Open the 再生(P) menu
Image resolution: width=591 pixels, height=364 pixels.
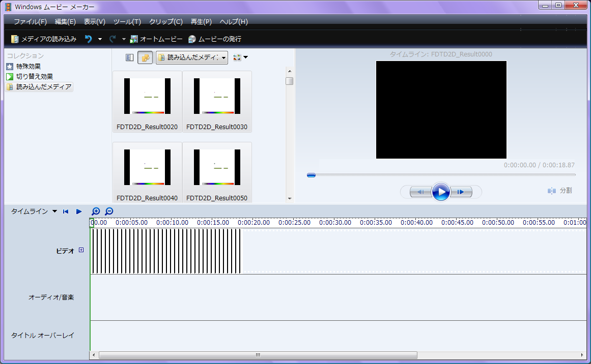pos(201,22)
